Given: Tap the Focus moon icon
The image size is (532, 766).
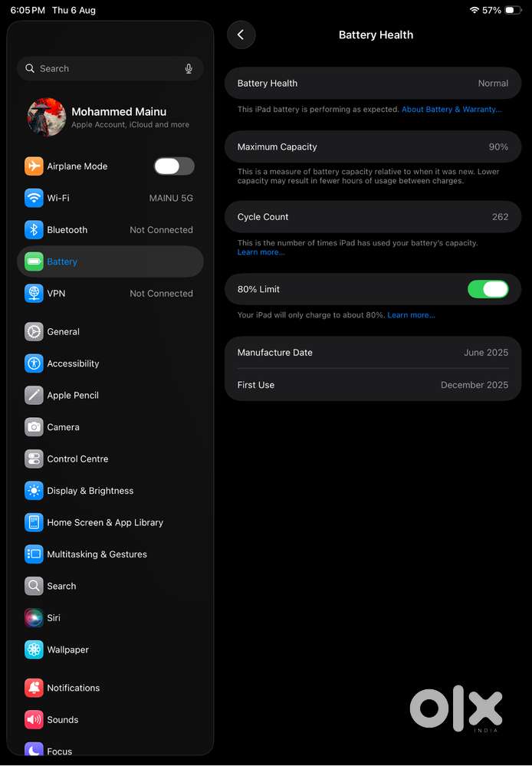Looking at the screenshot, I should coord(34,749).
